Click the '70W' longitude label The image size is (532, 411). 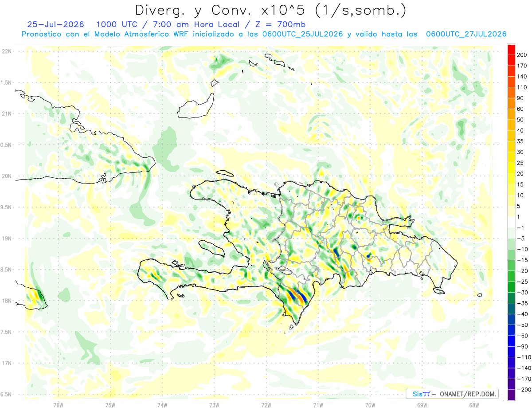[370, 405]
